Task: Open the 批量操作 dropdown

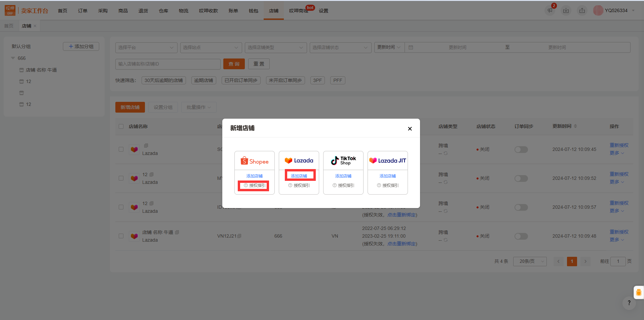Action: (x=199, y=107)
